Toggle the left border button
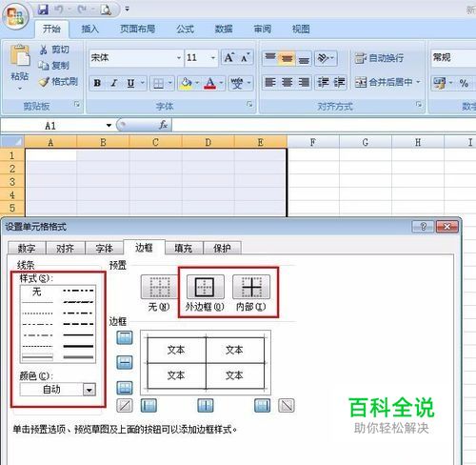476x465 pixels. [149, 406]
